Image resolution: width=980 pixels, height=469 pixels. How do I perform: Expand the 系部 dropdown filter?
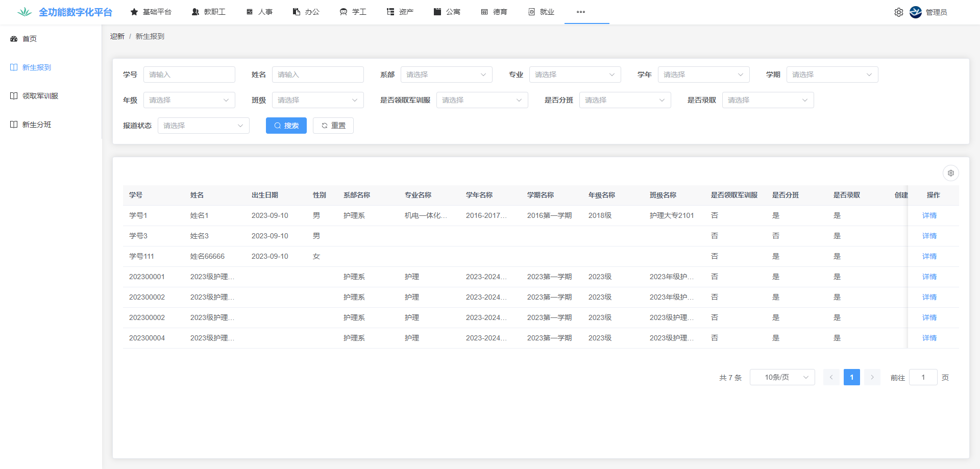tap(446, 75)
